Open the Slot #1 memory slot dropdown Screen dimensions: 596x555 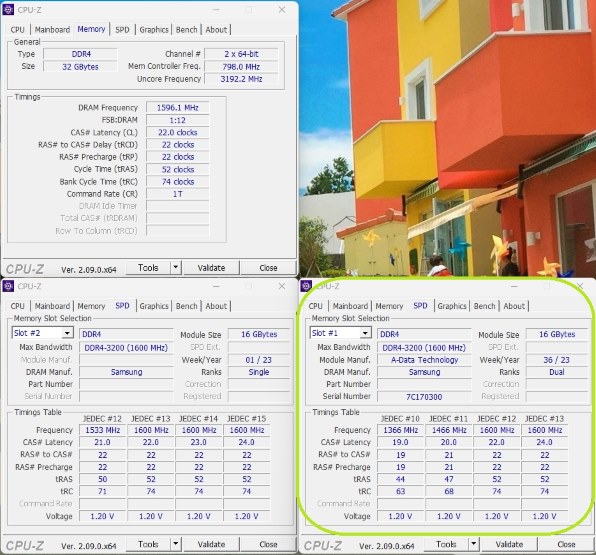click(x=365, y=333)
